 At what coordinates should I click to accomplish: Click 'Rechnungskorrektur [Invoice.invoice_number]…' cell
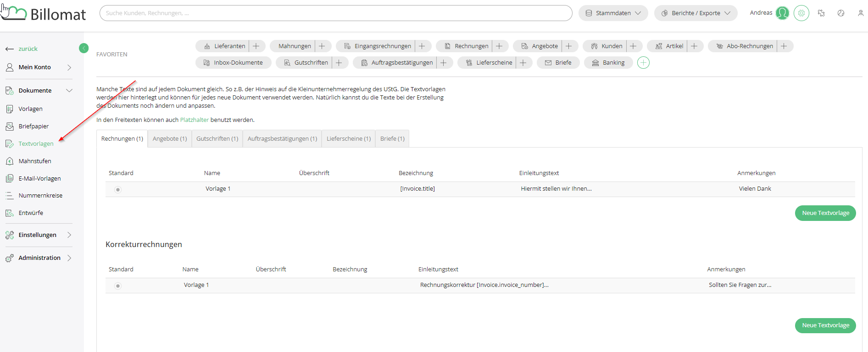pos(484,285)
